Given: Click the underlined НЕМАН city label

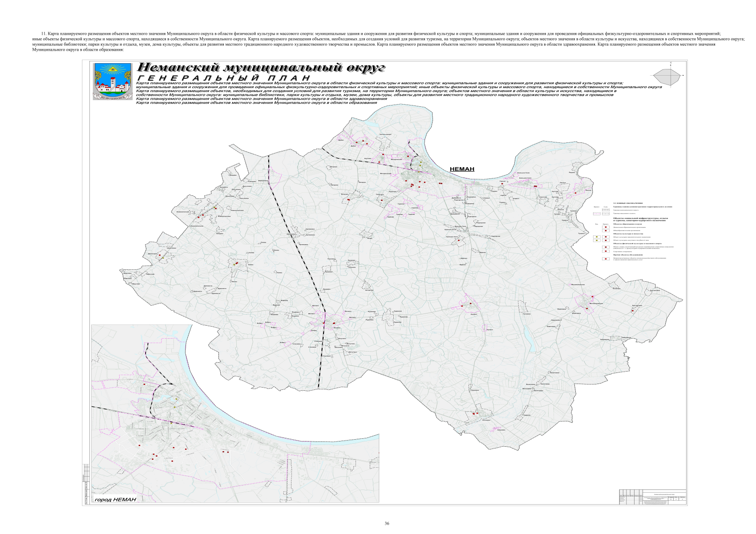Looking at the screenshot, I should [462, 169].
